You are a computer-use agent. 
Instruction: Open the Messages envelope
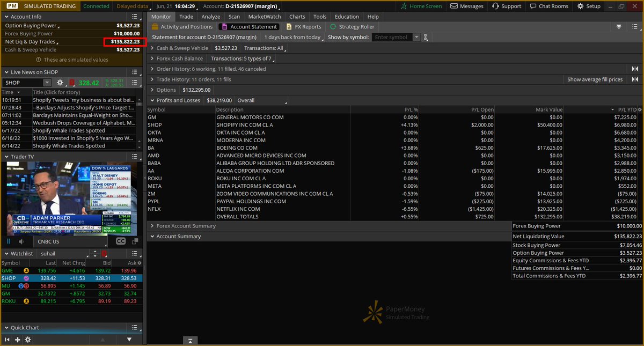point(467,6)
